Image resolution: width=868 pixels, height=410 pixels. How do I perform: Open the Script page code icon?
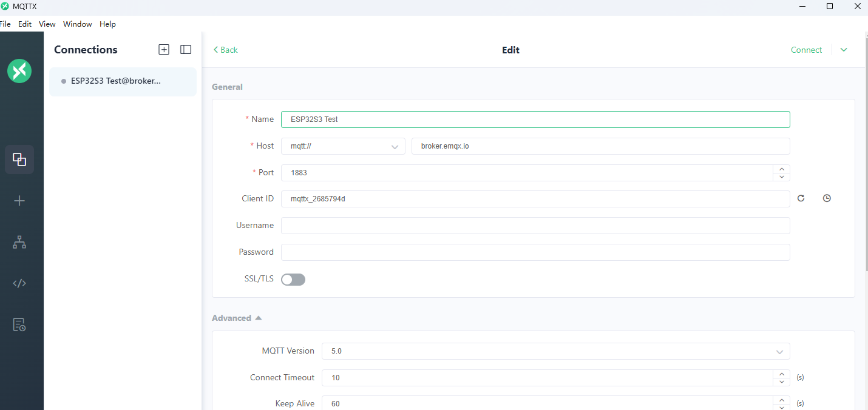[x=19, y=283]
